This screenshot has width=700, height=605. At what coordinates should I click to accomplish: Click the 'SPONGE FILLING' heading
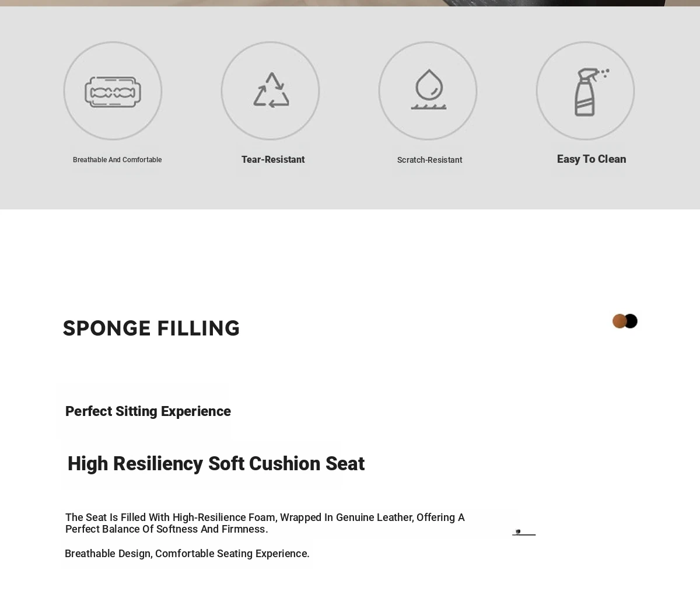tap(151, 328)
